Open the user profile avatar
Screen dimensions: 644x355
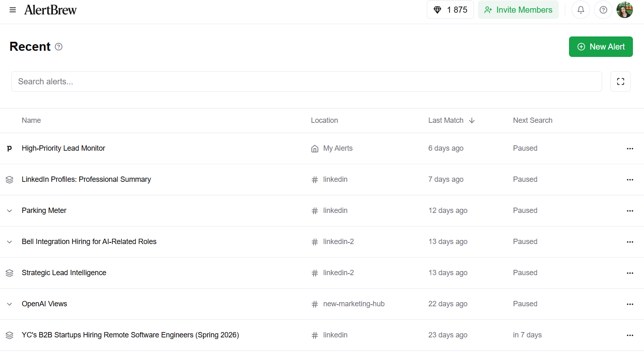[x=625, y=10]
